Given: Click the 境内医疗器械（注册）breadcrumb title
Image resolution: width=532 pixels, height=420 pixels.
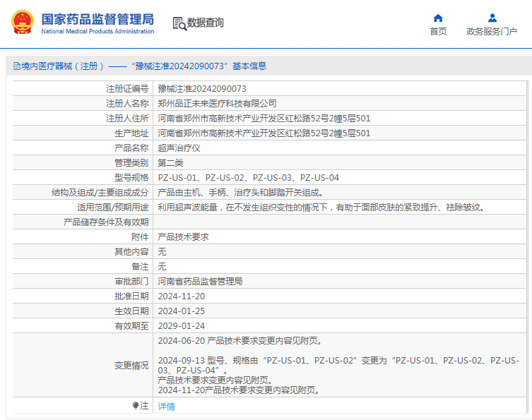Looking at the screenshot, I should click(x=62, y=66).
